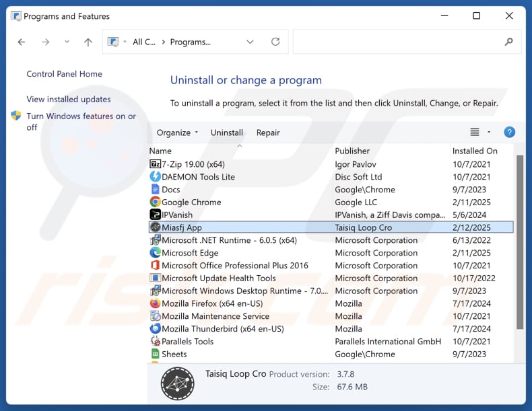Click the Up directory arrow

pos(88,42)
